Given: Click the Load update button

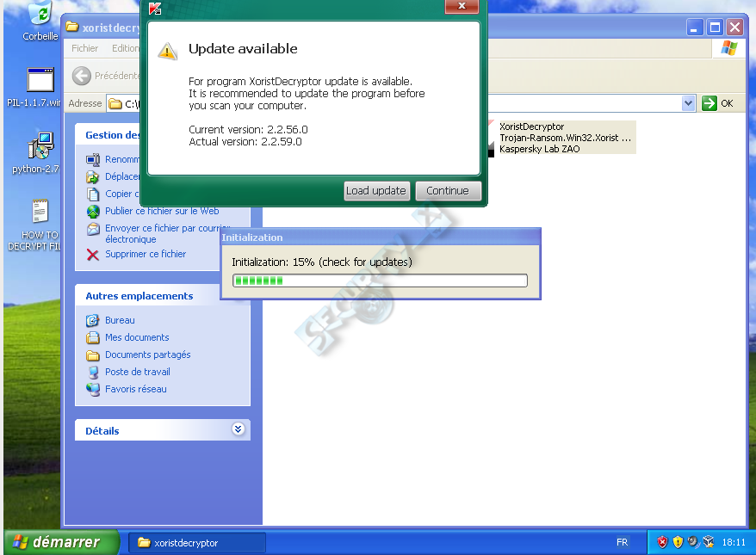Looking at the screenshot, I should pos(376,191).
